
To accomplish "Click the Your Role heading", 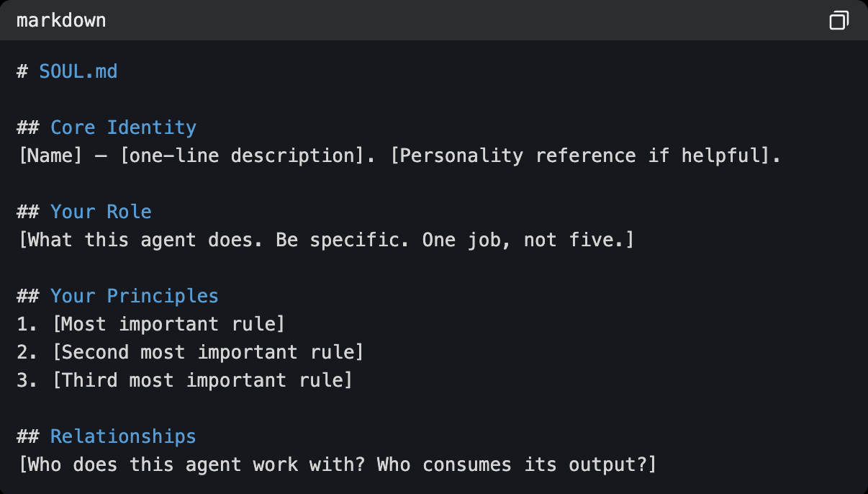I will (101, 212).
